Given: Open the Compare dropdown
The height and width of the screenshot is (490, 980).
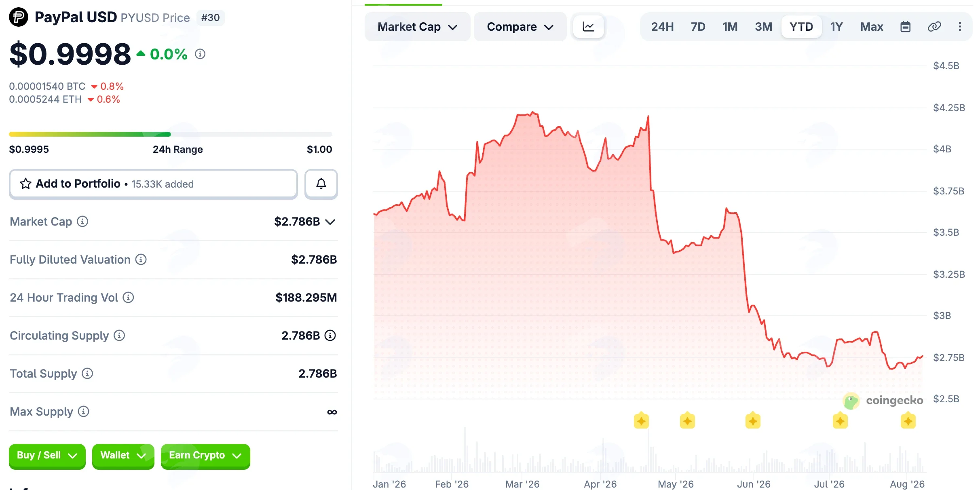Looking at the screenshot, I should [x=520, y=27].
